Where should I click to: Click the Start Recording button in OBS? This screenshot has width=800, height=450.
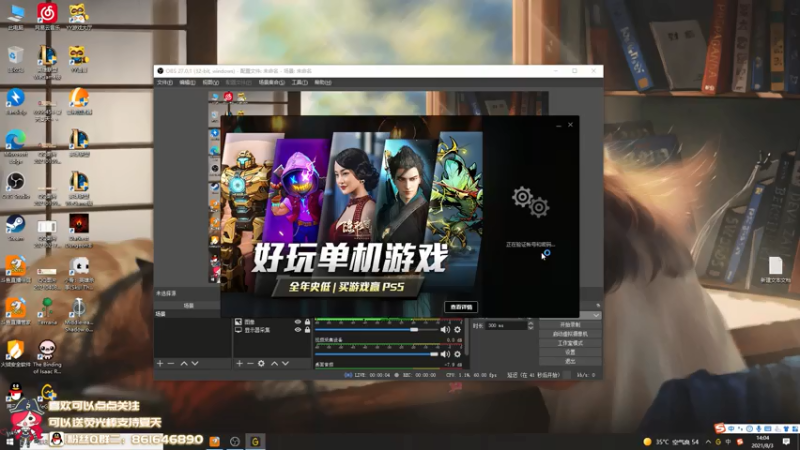(570, 324)
